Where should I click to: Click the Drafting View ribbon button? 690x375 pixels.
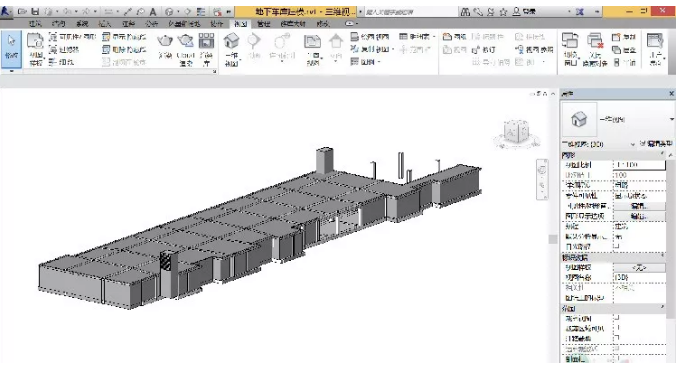pos(370,37)
